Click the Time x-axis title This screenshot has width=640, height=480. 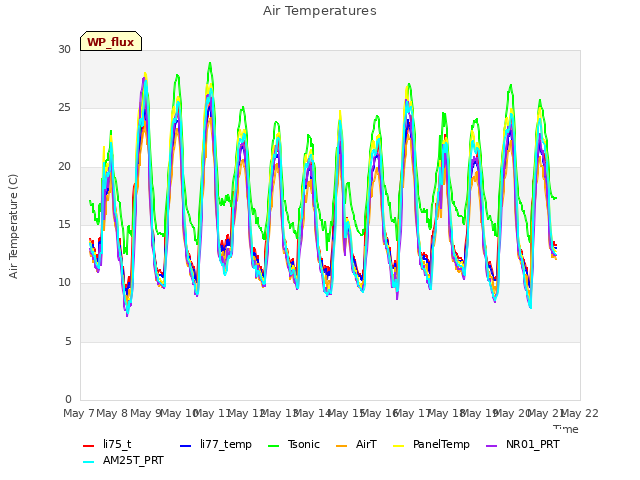pos(566,429)
